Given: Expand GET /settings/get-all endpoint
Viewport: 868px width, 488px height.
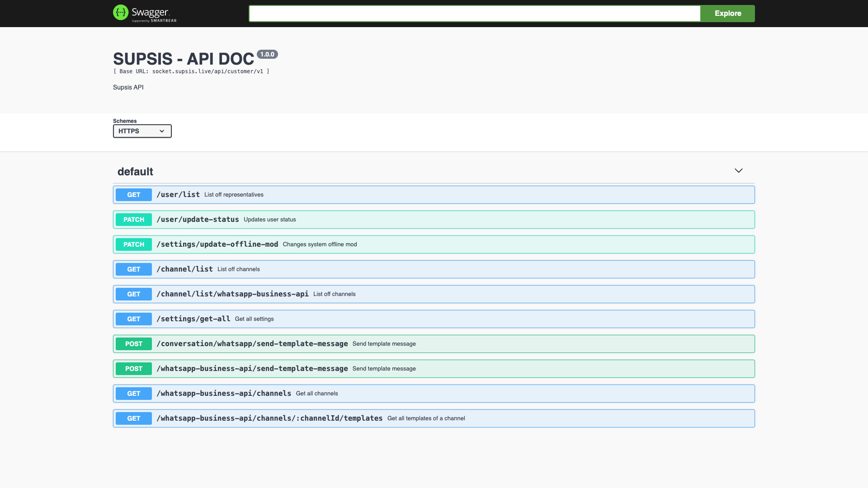Looking at the screenshot, I should [434, 319].
